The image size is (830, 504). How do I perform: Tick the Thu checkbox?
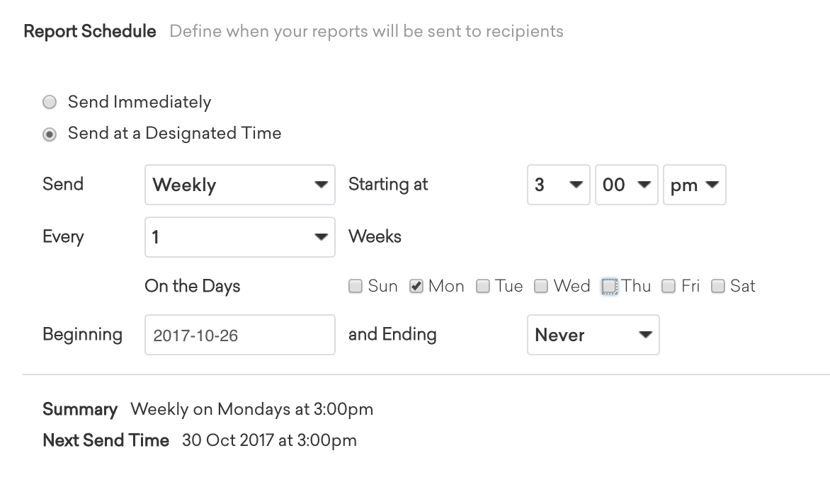coord(609,287)
